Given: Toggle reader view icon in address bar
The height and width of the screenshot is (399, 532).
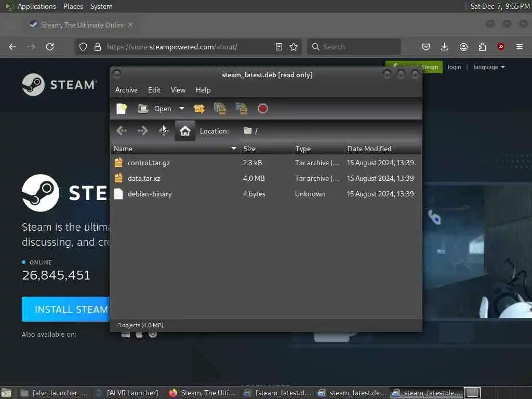Looking at the screenshot, I should coord(279,47).
